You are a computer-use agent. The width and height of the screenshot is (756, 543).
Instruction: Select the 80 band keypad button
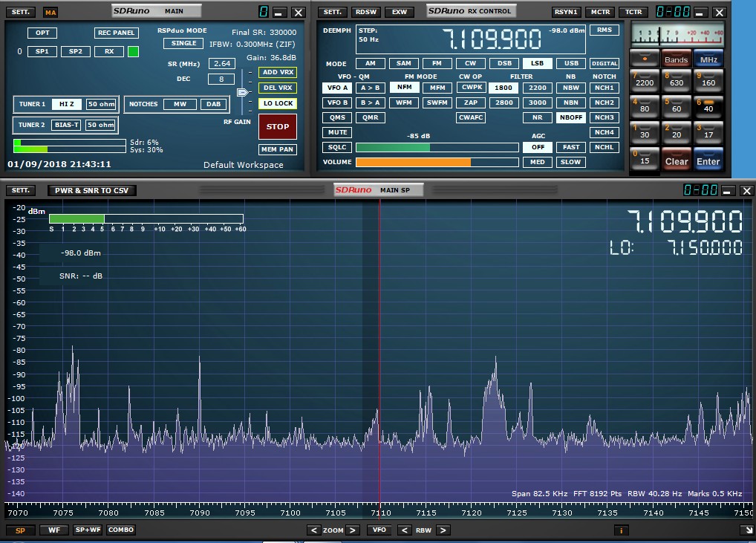tap(644, 106)
